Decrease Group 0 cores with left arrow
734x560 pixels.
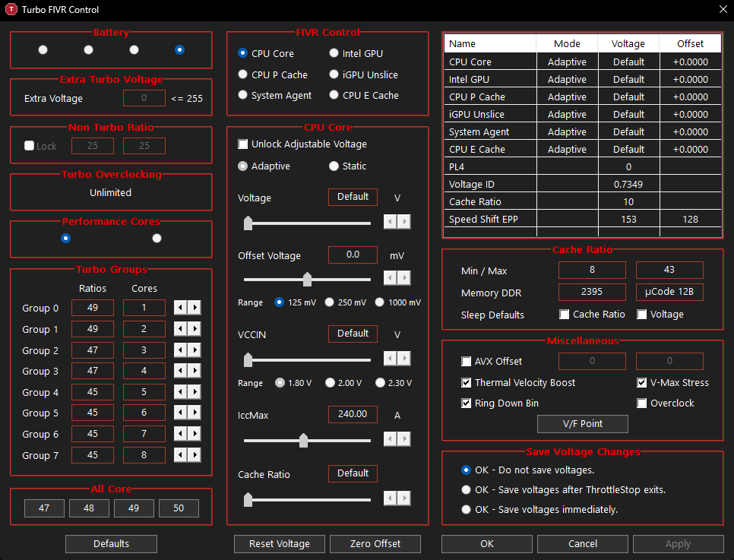point(180,308)
